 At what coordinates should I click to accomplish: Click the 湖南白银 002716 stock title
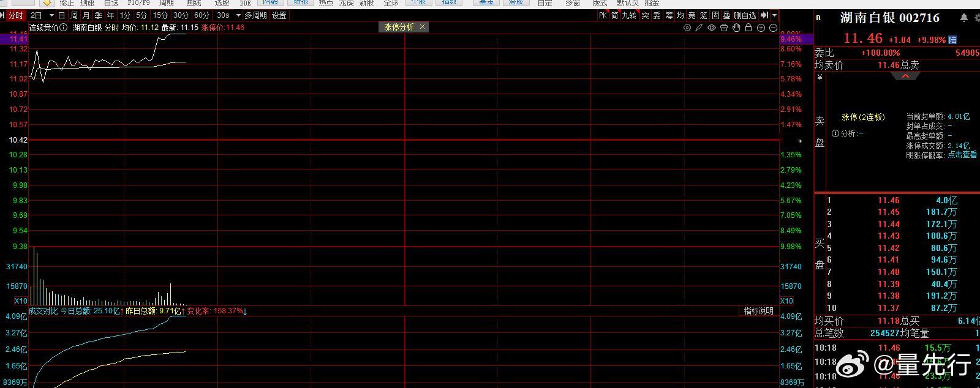click(x=889, y=18)
